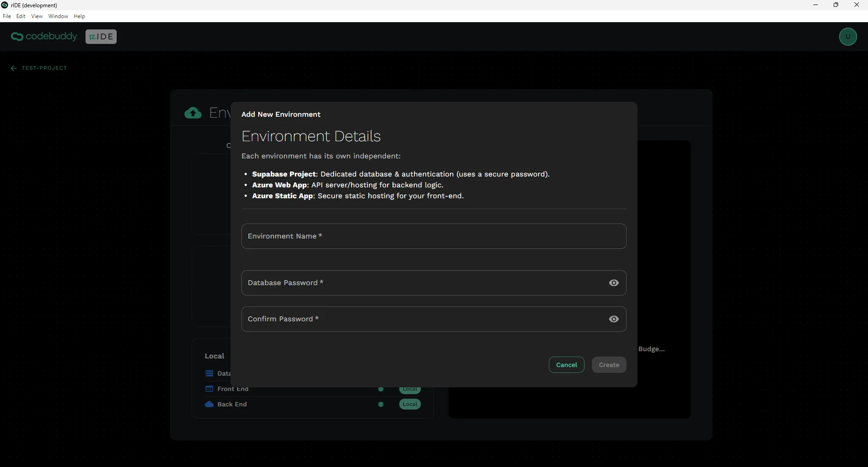
Task: Minimize the rIDE window
Action: coord(816,5)
